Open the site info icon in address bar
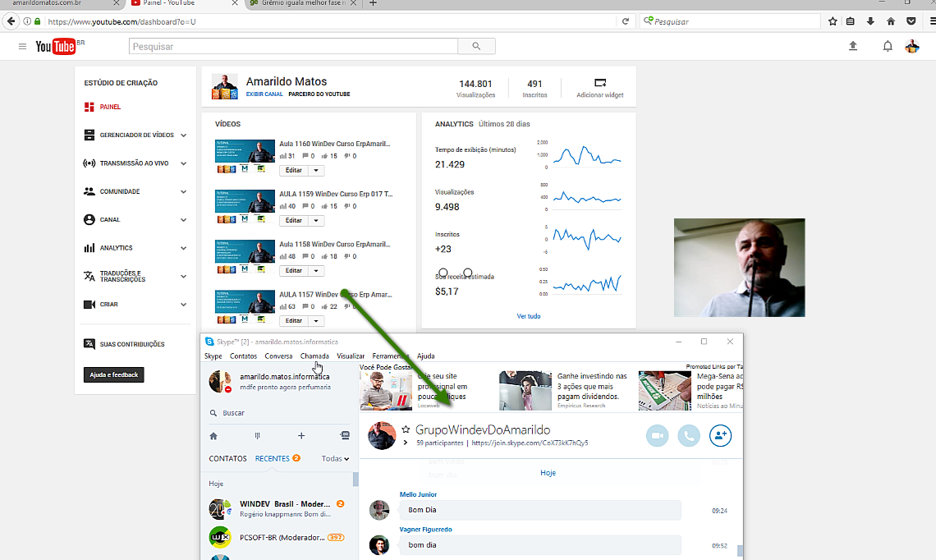Screen dimensions: 936x560 27,21
